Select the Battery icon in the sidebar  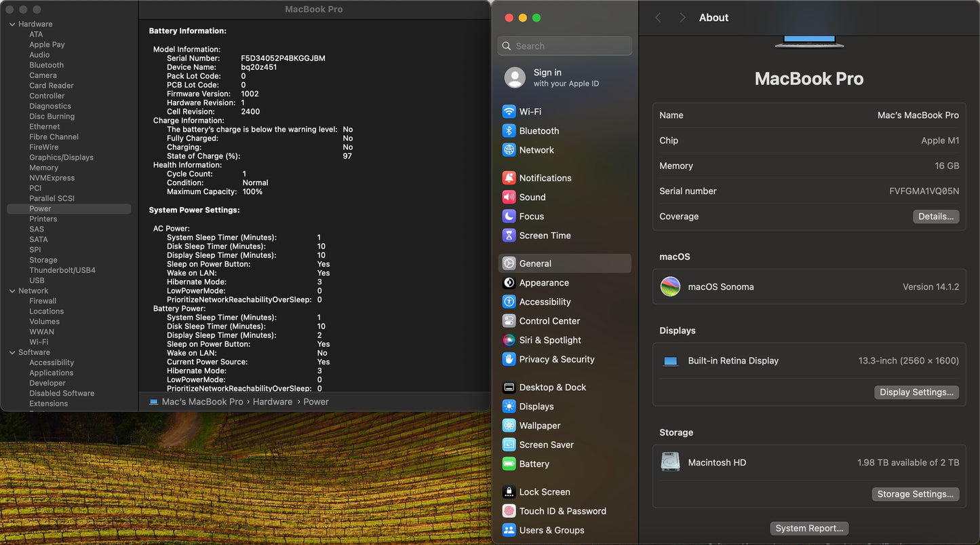pos(509,464)
